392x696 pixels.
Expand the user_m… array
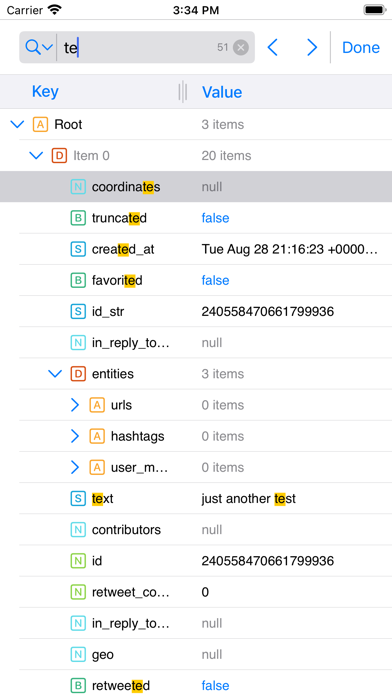click(75, 467)
